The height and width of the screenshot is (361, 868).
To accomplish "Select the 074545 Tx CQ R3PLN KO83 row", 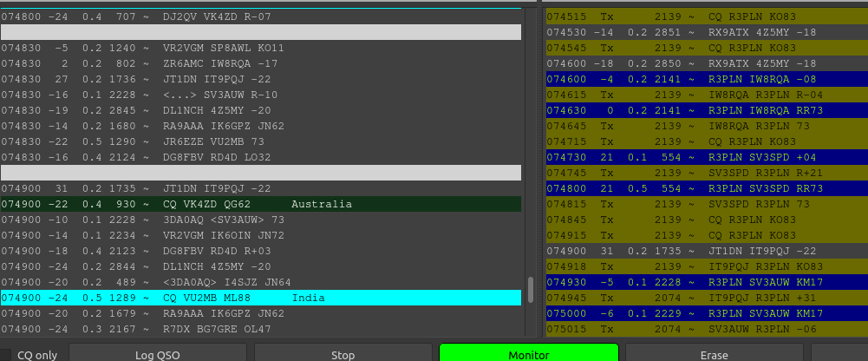I will [707, 48].
